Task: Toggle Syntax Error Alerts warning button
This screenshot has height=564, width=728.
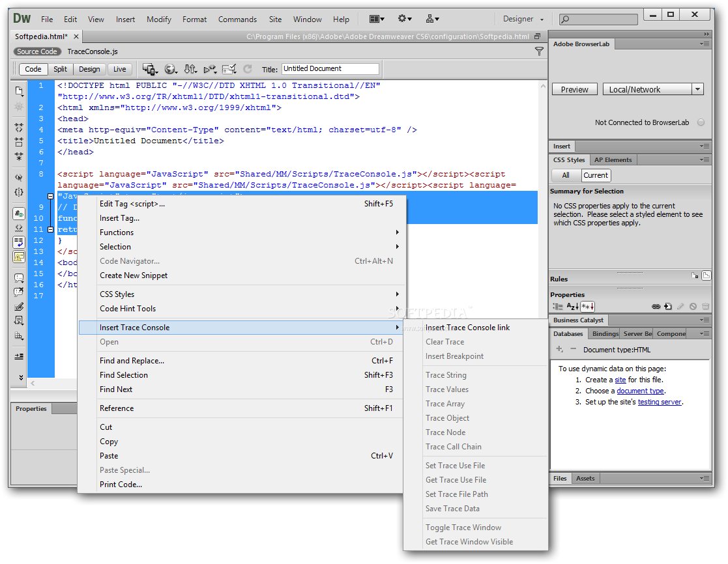Action: tap(18, 257)
